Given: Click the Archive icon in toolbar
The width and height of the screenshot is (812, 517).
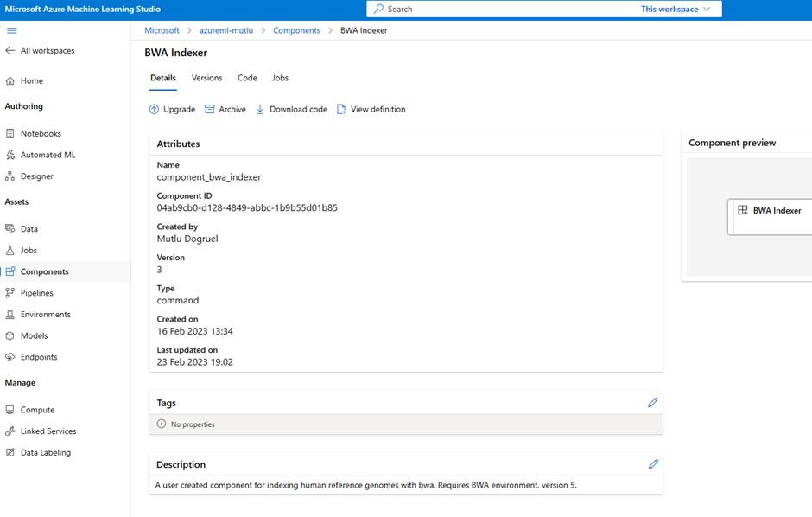Looking at the screenshot, I should tap(210, 109).
